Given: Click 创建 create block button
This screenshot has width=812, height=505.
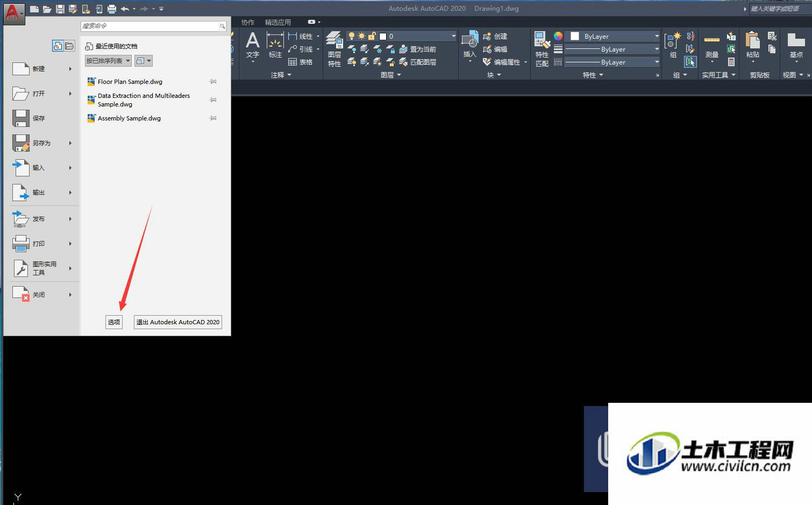Looking at the screenshot, I should click(x=495, y=36).
